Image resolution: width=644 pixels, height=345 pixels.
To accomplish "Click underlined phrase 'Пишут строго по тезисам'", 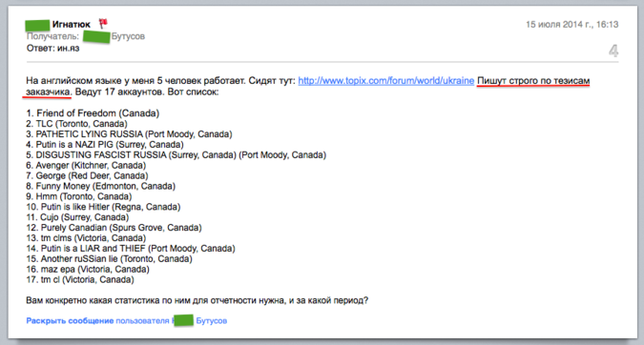I will [533, 81].
